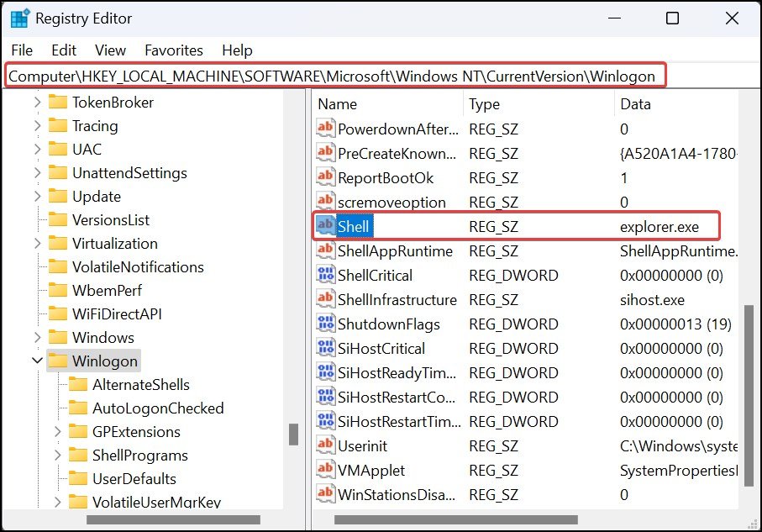Select the VolatileNotifications key
The image size is (762, 532).
pos(138,267)
